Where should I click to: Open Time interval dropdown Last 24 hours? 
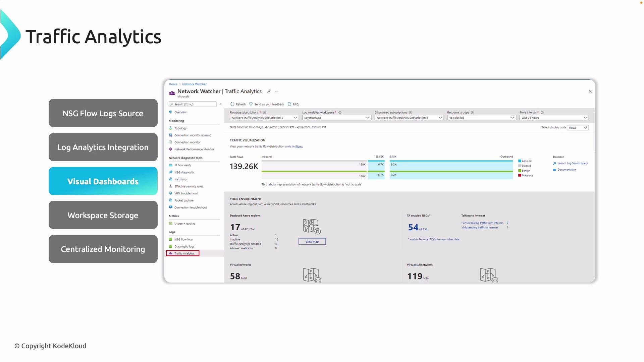point(554,118)
